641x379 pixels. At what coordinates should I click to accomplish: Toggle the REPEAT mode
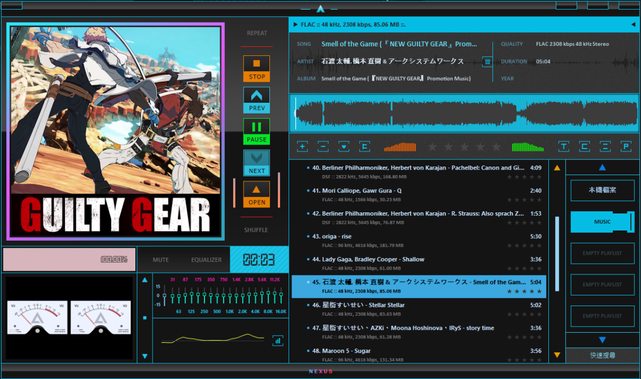click(257, 33)
